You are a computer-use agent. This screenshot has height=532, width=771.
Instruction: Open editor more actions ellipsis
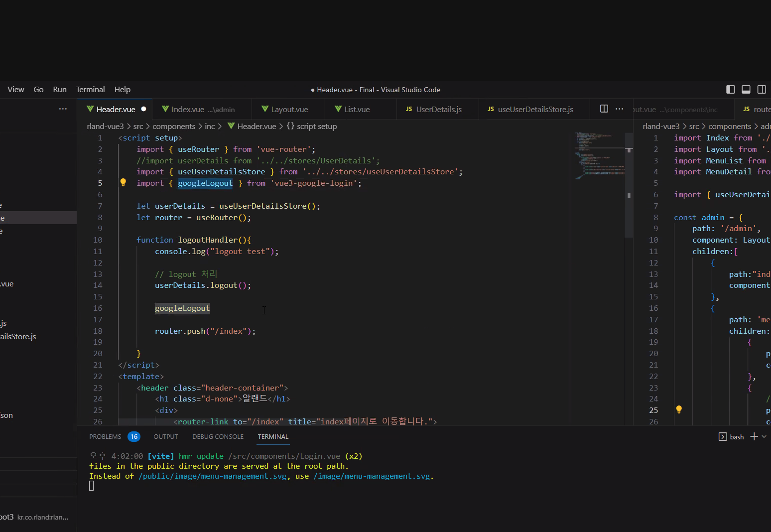tap(619, 109)
